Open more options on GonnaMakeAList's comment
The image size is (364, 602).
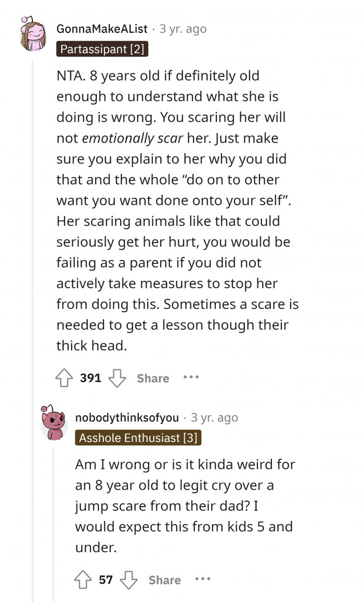click(x=191, y=377)
